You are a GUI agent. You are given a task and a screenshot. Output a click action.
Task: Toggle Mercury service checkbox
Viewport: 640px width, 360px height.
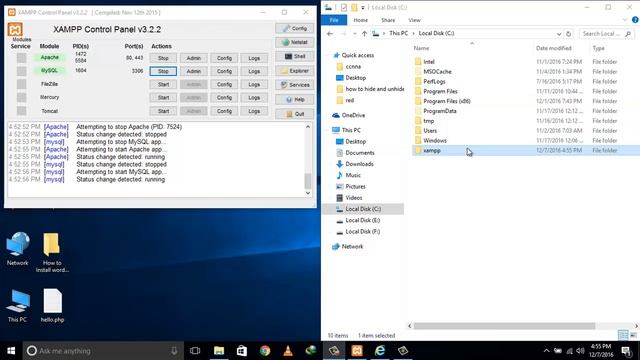tap(21, 98)
